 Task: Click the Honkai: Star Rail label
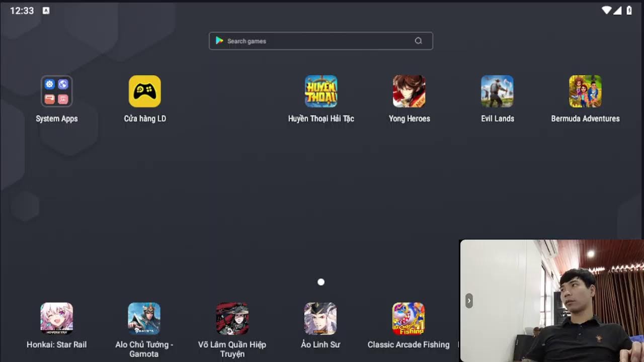point(56,345)
